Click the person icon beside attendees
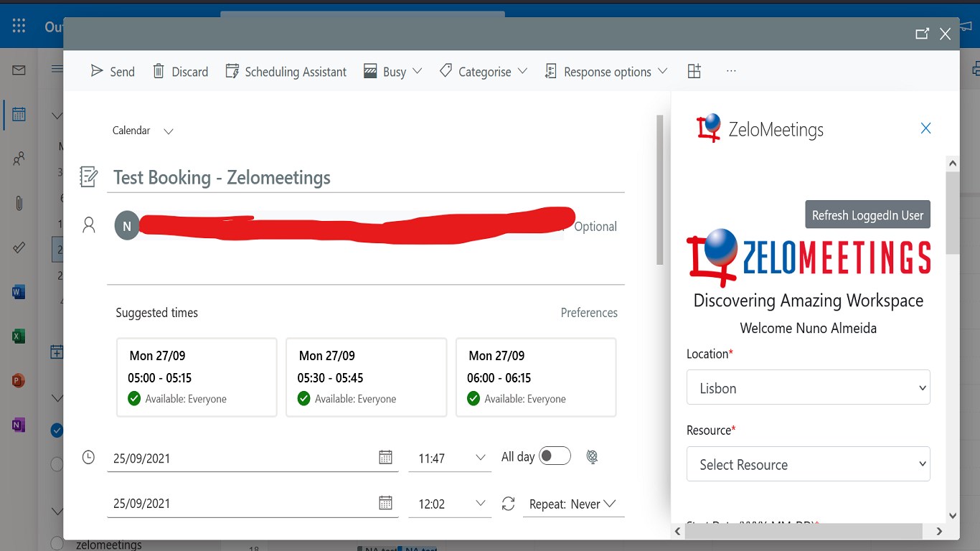This screenshot has width=980, height=551. 88,225
